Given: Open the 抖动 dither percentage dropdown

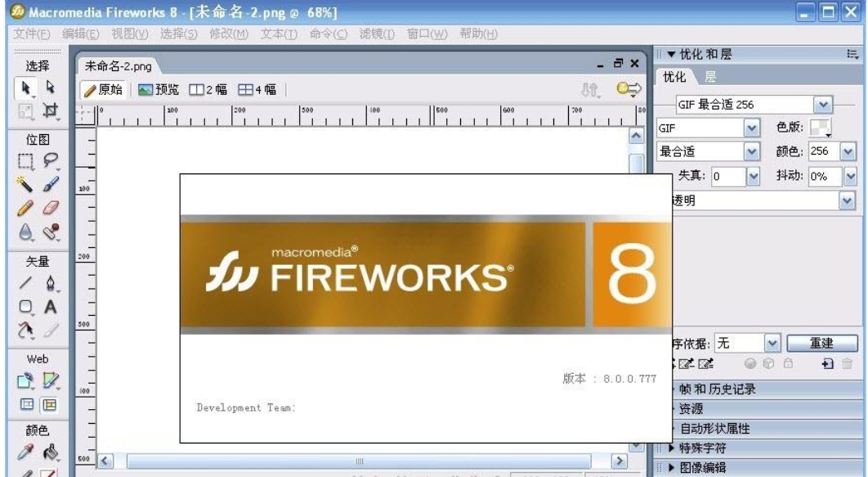Looking at the screenshot, I should [850, 176].
